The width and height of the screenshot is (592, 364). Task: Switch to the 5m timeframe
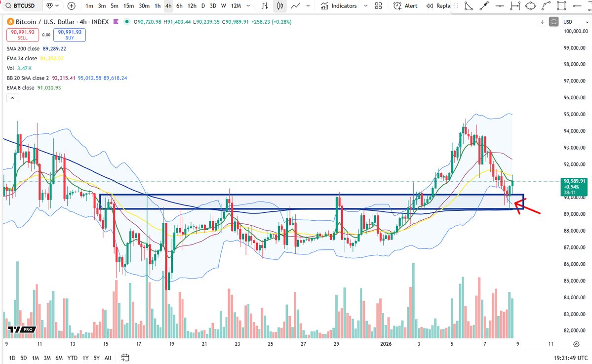[115, 5]
